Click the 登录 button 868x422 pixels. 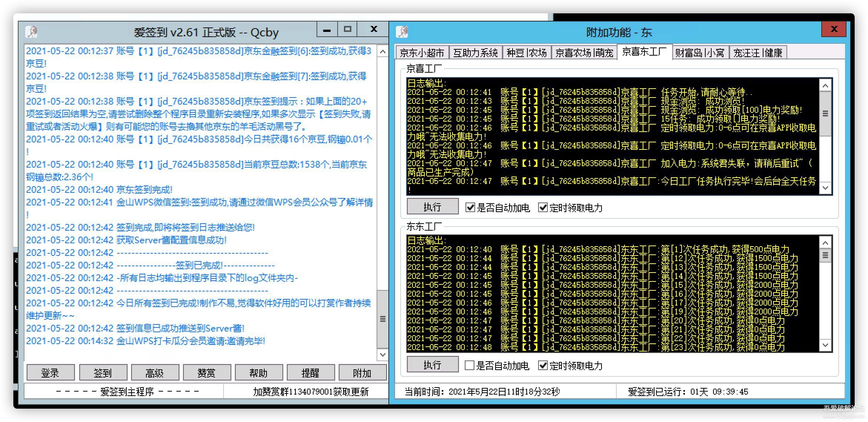click(x=50, y=373)
